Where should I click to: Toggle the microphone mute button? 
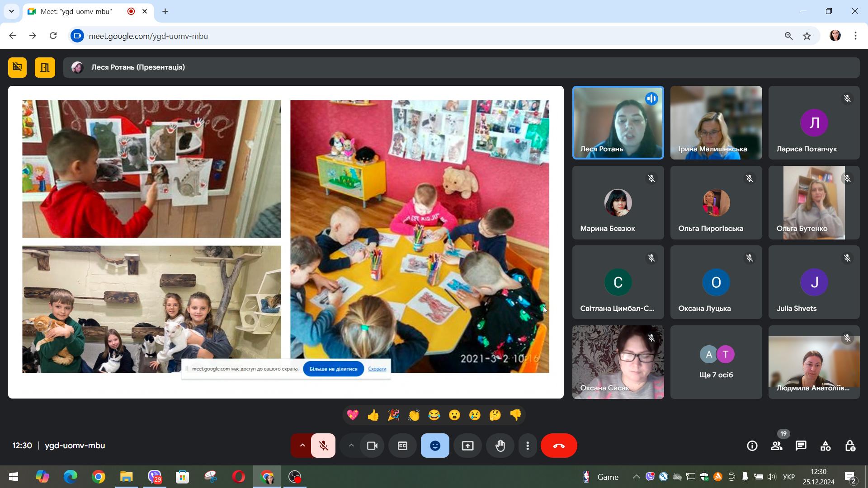tap(323, 446)
